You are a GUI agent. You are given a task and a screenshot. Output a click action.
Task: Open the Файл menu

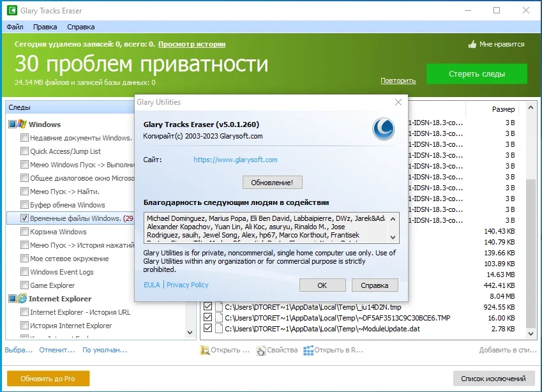[15, 27]
